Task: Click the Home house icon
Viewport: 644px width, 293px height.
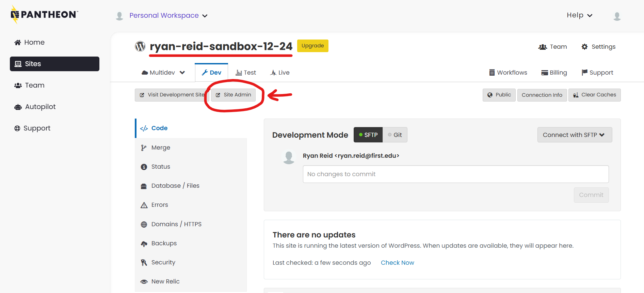Action: coord(18,42)
